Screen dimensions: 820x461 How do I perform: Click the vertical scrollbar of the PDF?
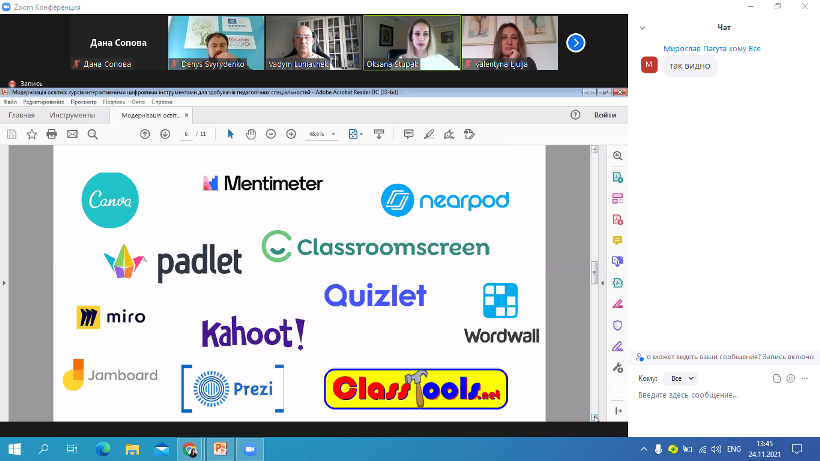pos(595,272)
